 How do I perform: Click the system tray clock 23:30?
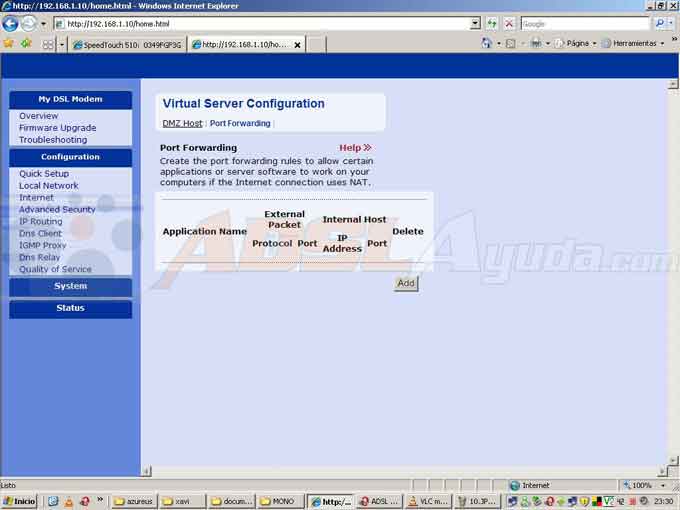pos(664,502)
